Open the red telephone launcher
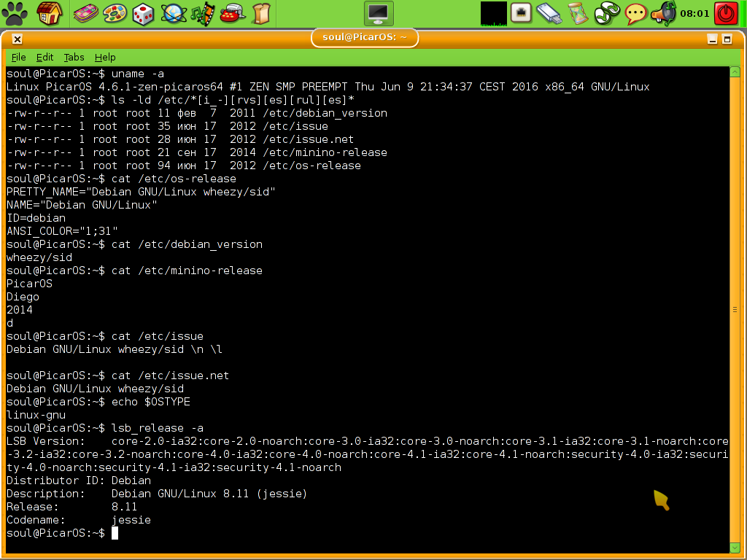This screenshot has width=747, height=560. 232,14
